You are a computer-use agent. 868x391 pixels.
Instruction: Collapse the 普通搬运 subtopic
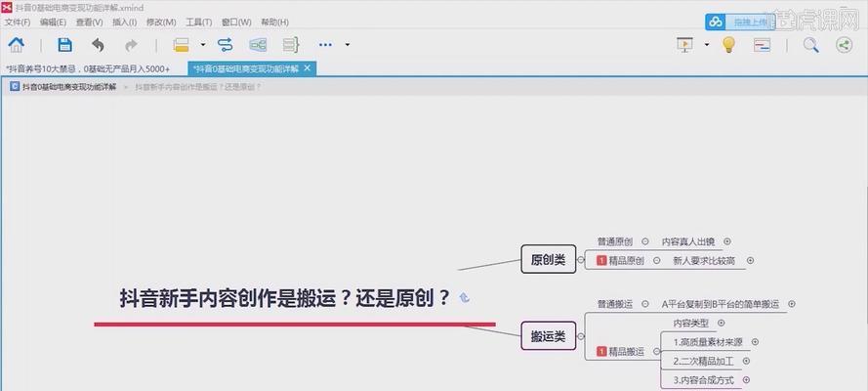click(645, 304)
